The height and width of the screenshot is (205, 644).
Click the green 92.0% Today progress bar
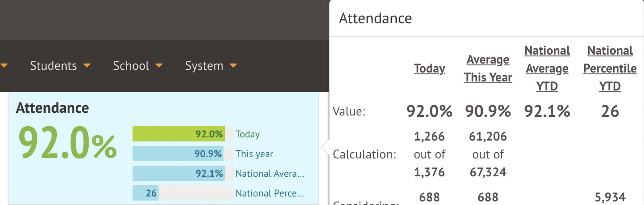coord(178,134)
